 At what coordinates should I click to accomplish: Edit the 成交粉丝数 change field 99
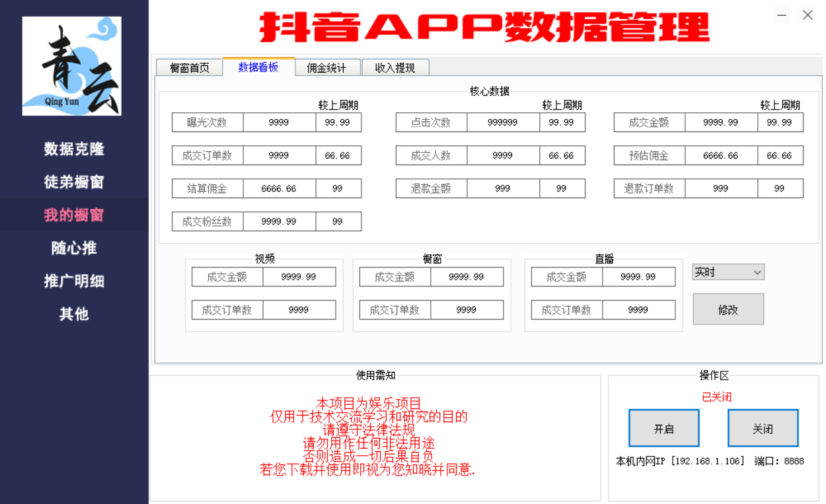tap(338, 221)
